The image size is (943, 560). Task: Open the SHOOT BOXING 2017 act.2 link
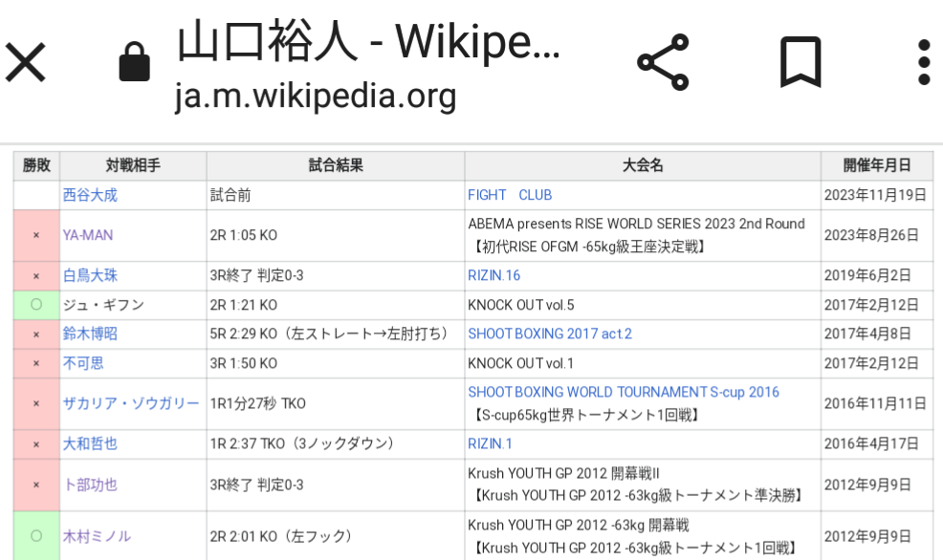tap(550, 334)
